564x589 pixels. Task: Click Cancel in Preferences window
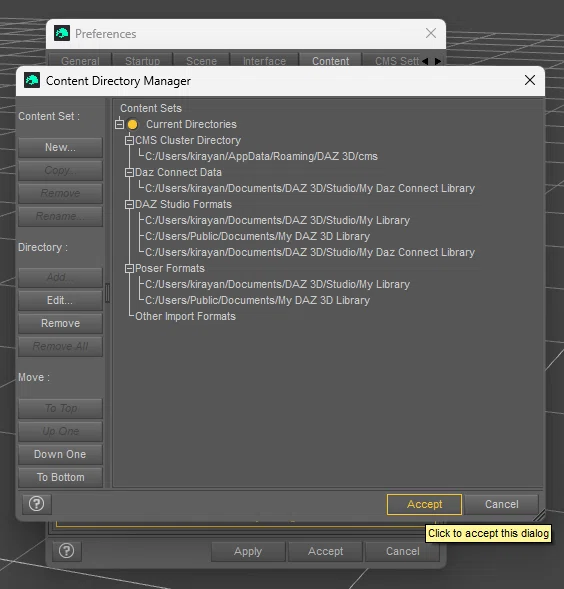pyautogui.click(x=402, y=551)
